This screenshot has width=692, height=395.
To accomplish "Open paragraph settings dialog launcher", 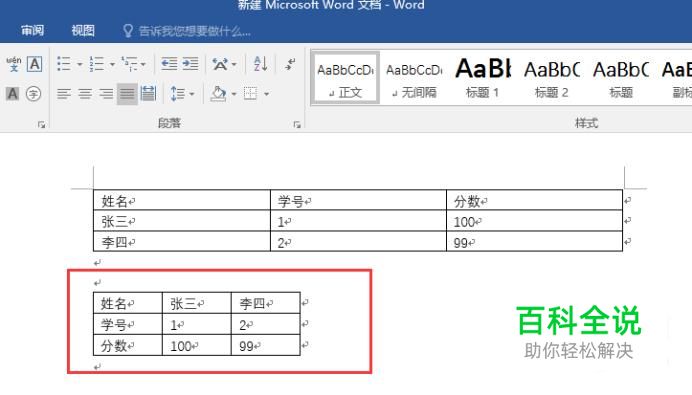I will pos(297,125).
